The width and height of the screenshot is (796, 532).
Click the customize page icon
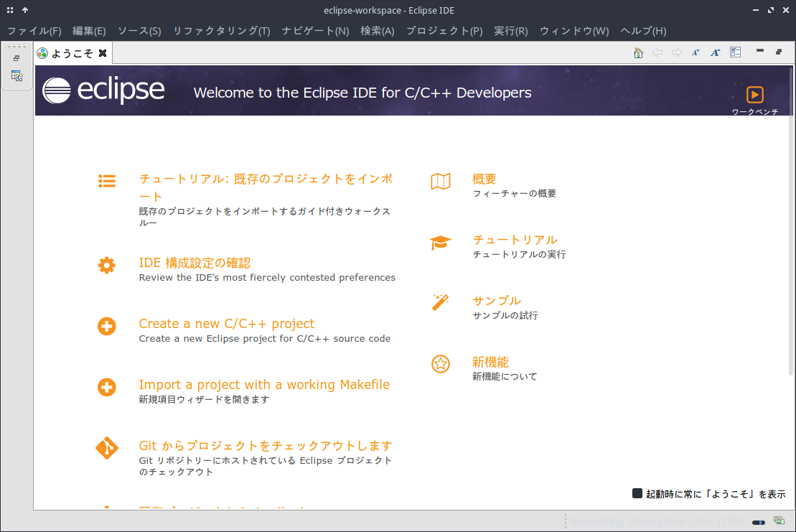click(735, 52)
